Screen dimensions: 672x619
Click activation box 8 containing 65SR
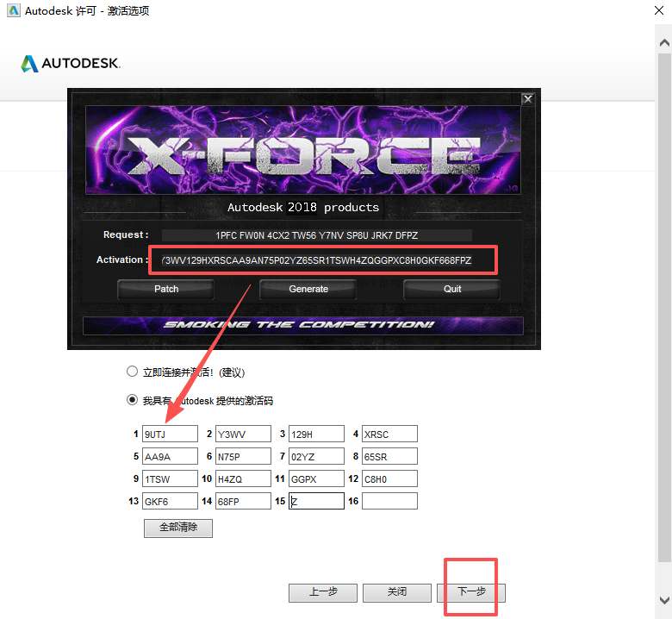[389, 456]
